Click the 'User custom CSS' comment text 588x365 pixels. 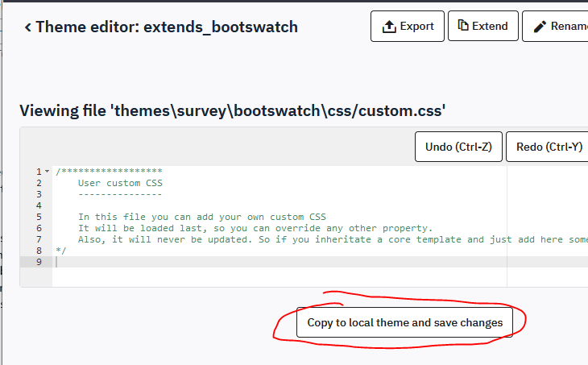coord(120,183)
